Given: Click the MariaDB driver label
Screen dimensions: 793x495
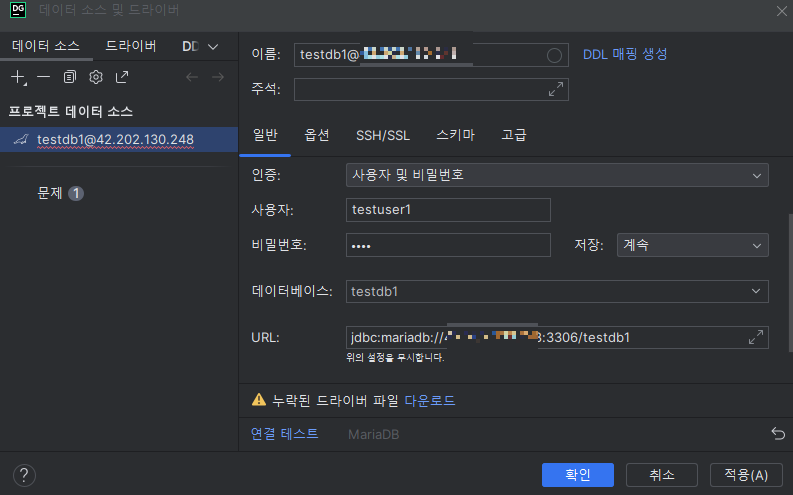Looking at the screenshot, I should [373, 434].
